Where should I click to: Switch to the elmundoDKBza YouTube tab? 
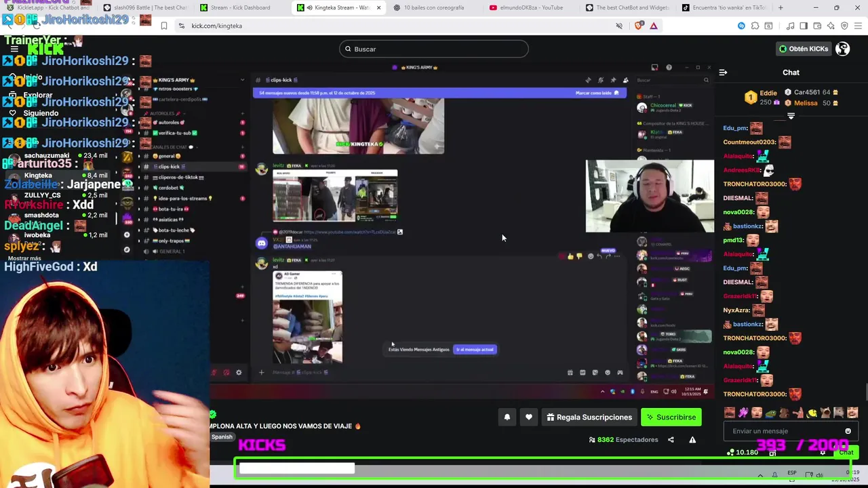pyautogui.click(x=530, y=7)
